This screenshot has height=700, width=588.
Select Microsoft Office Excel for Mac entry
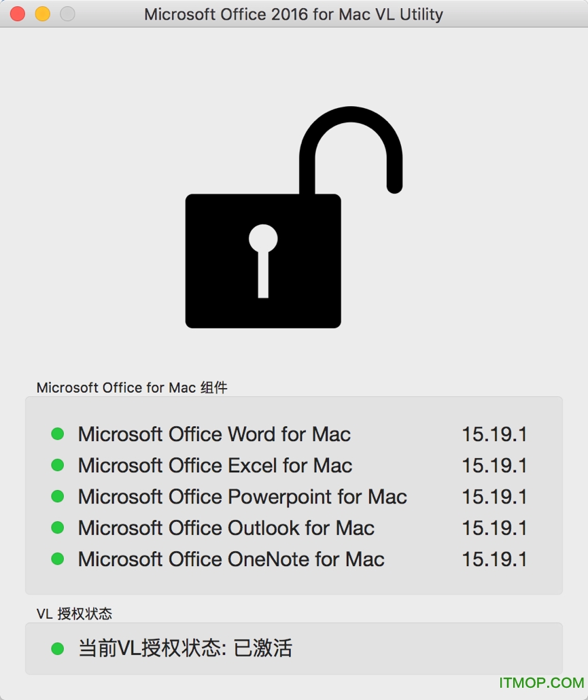pyautogui.click(x=215, y=465)
